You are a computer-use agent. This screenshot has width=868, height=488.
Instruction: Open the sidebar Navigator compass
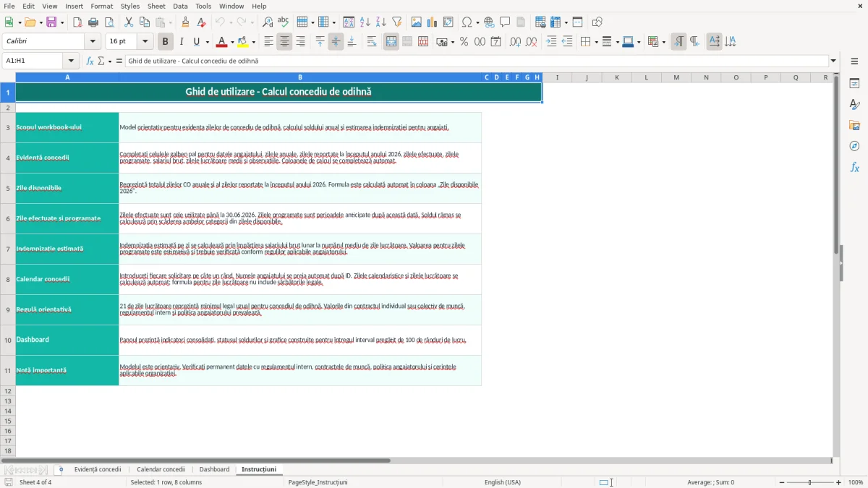tap(854, 146)
